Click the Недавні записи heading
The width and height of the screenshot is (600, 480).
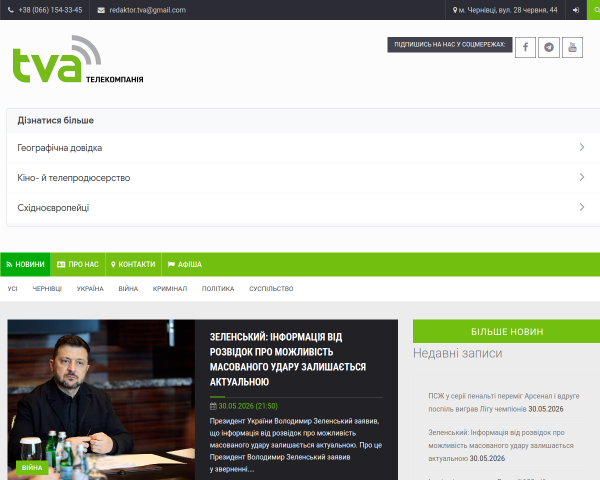coord(458,353)
